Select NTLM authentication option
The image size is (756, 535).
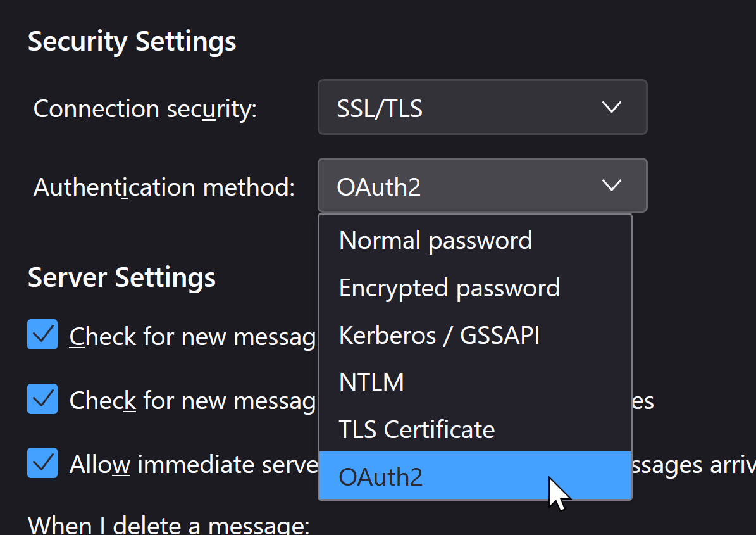[x=371, y=382]
